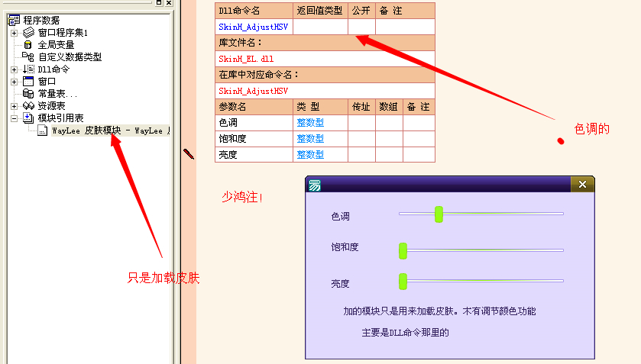Click the 备注 cell of 色调 parameter

pyautogui.click(x=419, y=123)
